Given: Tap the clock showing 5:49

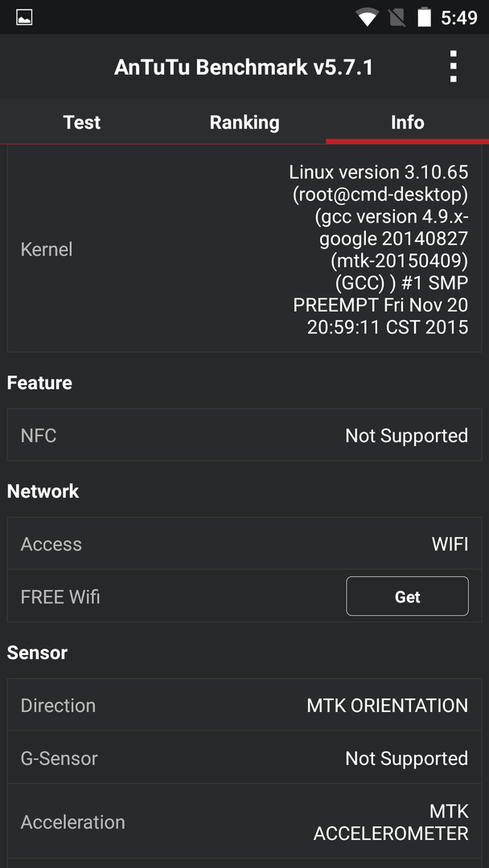Looking at the screenshot, I should (458, 18).
